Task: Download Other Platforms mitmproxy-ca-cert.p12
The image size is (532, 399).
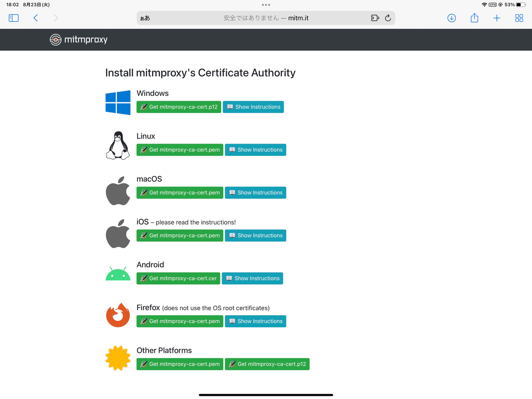Action: click(x=267, y=364)
